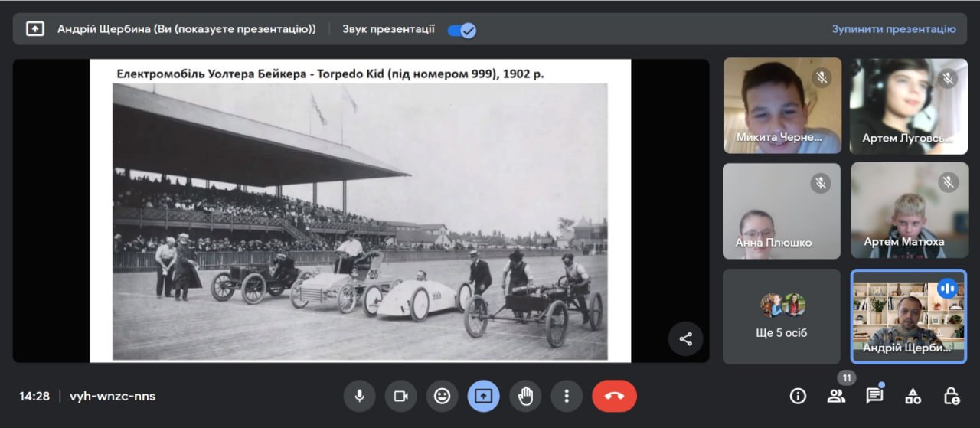Open host controls lock icon
Viewport: 980px width, 428px height.
(x=951, y=396)
